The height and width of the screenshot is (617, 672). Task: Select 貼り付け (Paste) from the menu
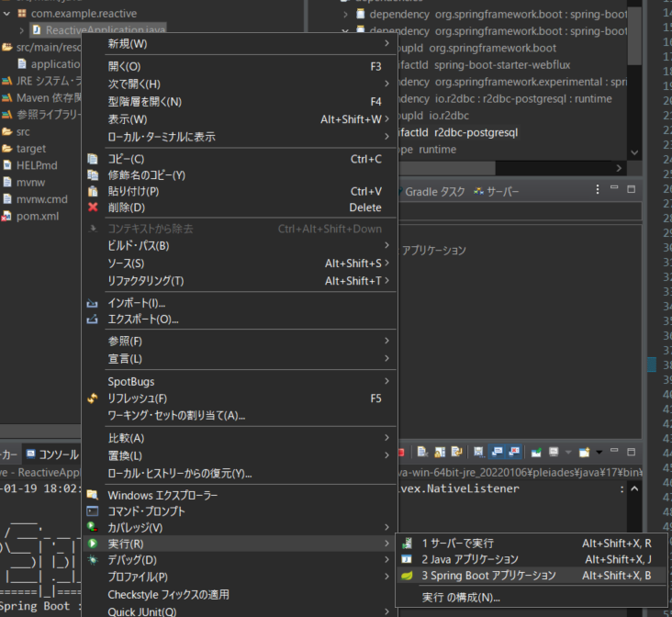coord(239,191)
